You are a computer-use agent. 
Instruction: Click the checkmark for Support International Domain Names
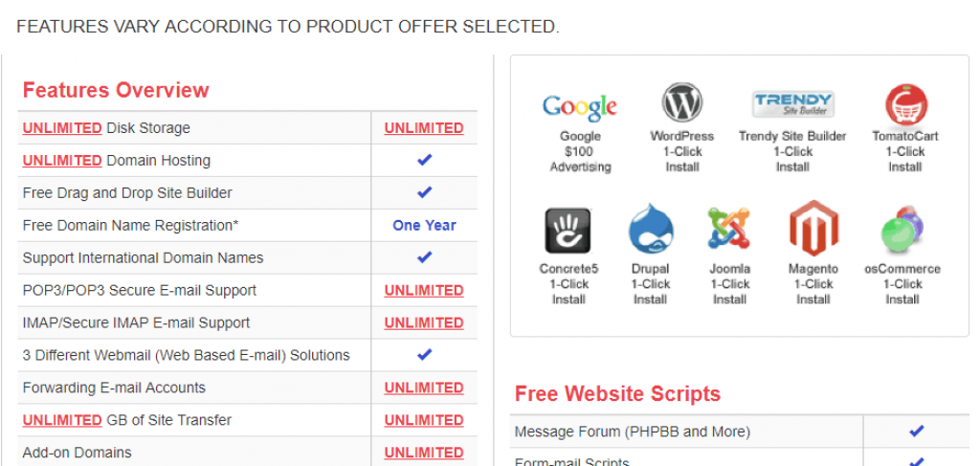(424, 257)
